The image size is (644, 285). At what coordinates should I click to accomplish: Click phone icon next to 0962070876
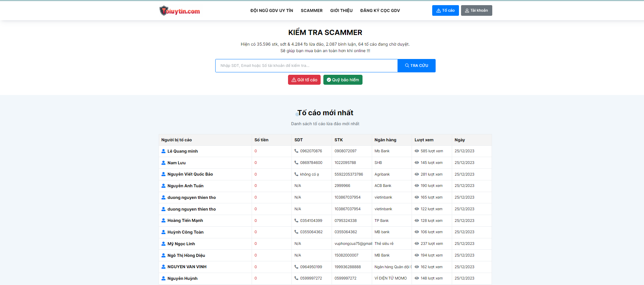pyautogui.click(x=296, y=151)
